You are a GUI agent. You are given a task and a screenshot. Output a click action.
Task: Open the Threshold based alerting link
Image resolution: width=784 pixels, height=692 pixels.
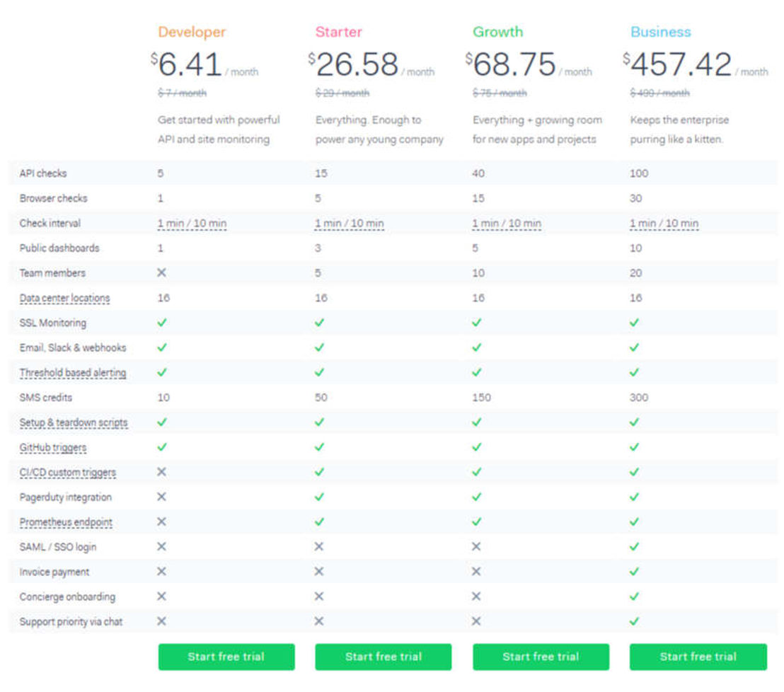click(x=73, y=372)
